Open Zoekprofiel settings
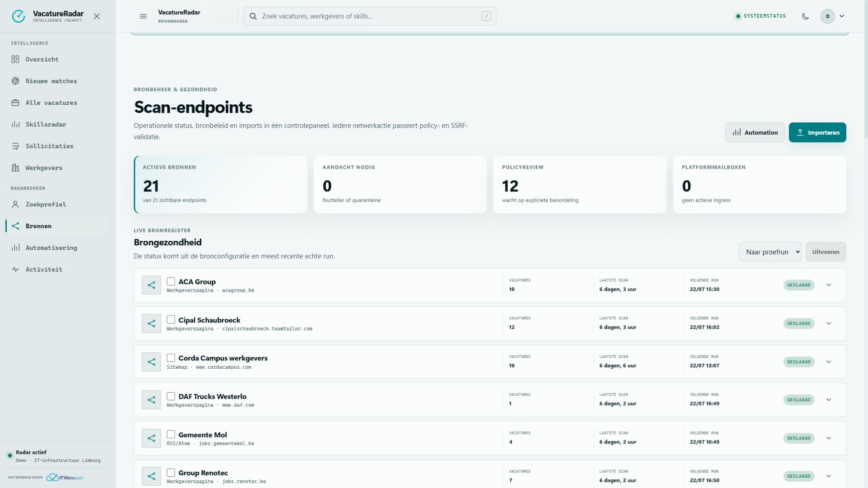This screenshot has width=868, height=488. coord(58,205)
